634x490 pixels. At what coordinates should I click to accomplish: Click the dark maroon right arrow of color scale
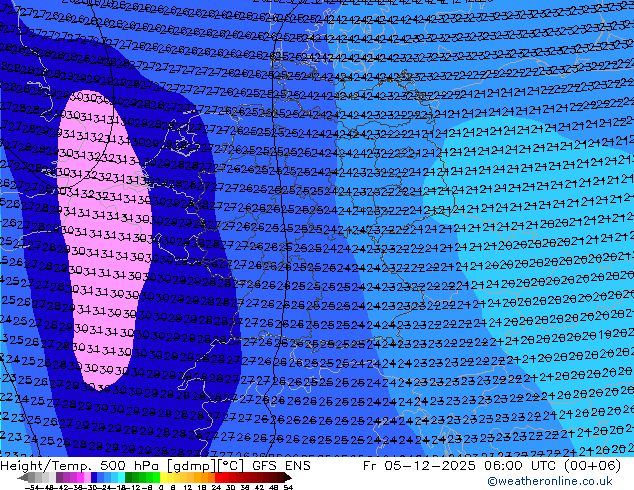point(288,477)
